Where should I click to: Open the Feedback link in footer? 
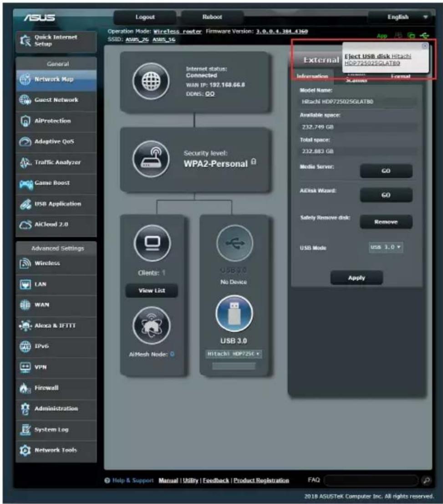216,481
